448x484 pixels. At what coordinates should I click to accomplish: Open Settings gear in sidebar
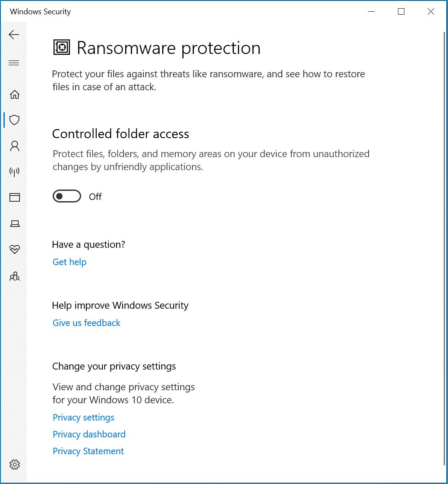click(15, 465)
